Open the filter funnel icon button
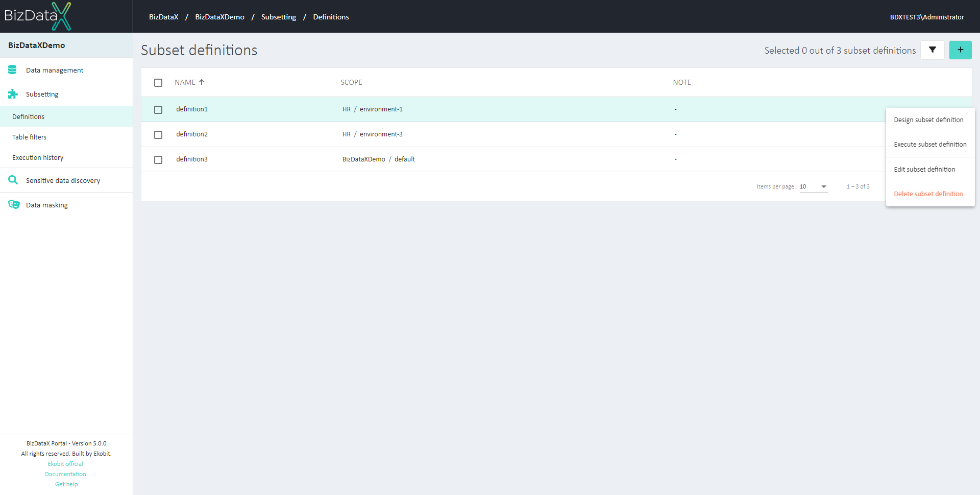The width and height of the screenshot is (980, 495). click(933, 50)
